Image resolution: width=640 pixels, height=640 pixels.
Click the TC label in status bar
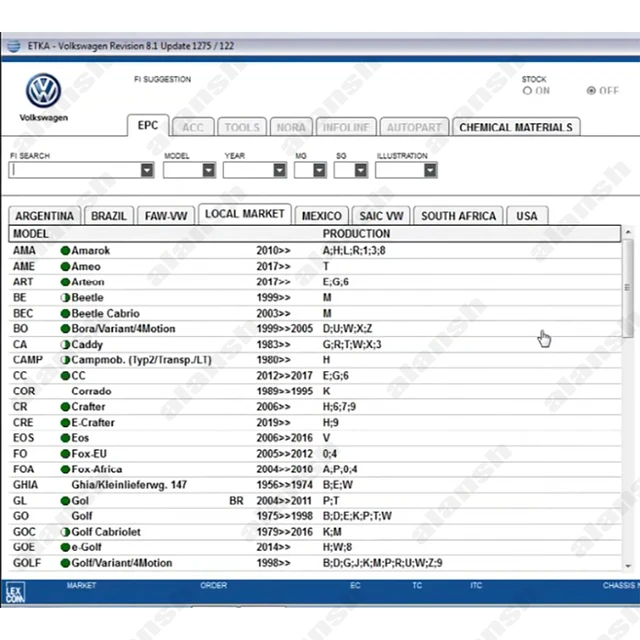(417, 585)
